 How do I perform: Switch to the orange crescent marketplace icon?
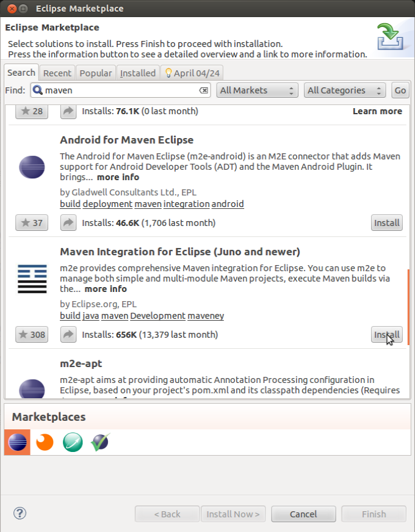(45, 442)
